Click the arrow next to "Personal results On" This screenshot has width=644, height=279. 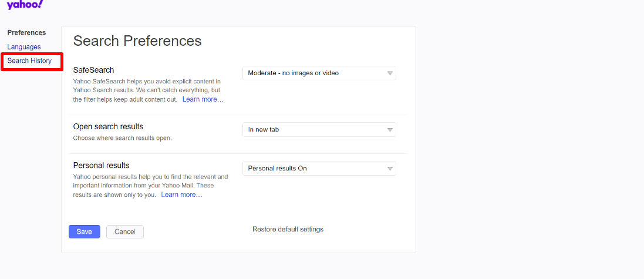390,169
